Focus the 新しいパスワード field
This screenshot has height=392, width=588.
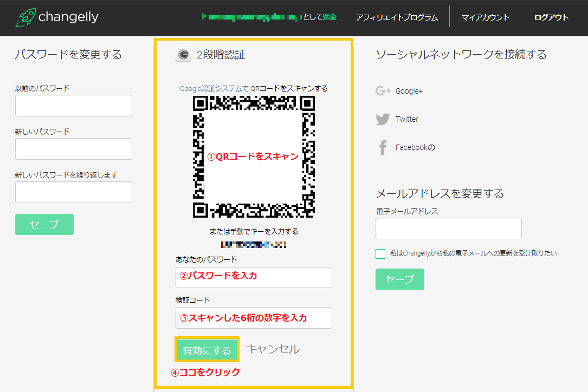pyautogui.click(x=74, y=149)
